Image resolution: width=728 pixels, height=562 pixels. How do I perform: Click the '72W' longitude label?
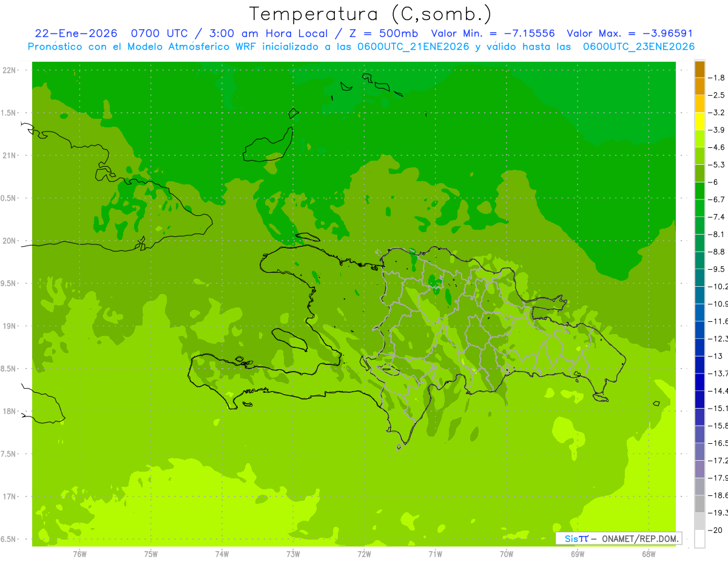pos(364,554)
